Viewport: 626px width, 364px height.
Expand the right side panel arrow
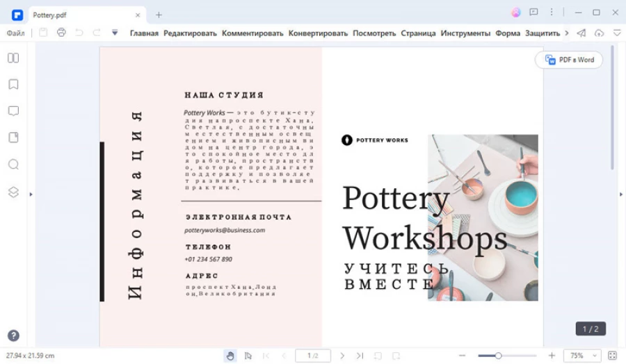point(620,195)
